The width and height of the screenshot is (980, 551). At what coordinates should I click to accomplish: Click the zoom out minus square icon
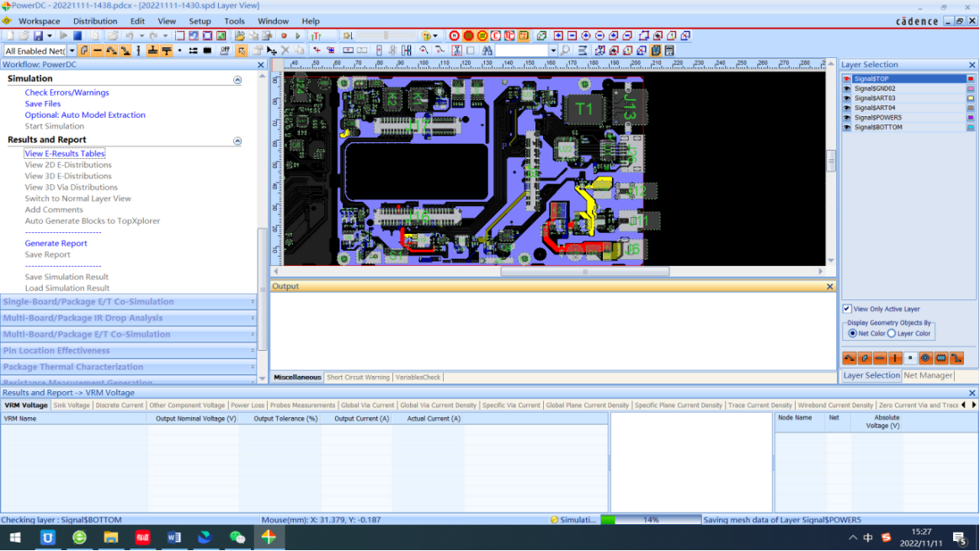(572, 35)
